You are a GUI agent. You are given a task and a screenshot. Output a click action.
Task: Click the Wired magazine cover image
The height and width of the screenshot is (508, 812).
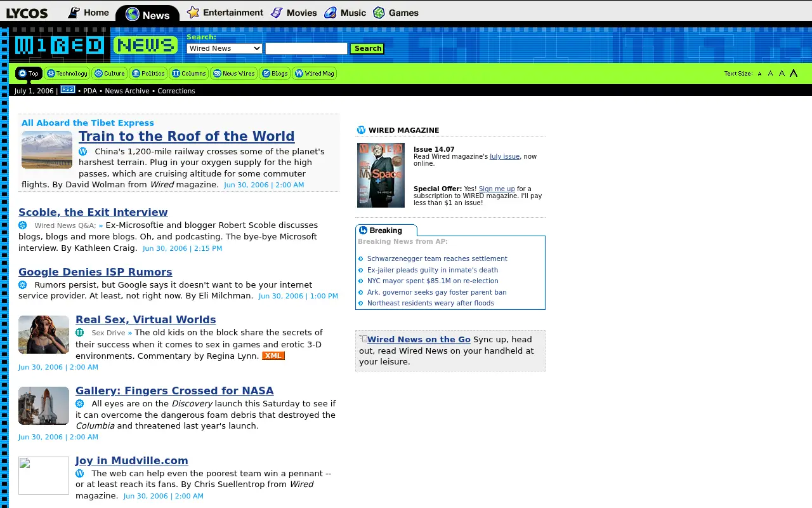pos(381,175)
